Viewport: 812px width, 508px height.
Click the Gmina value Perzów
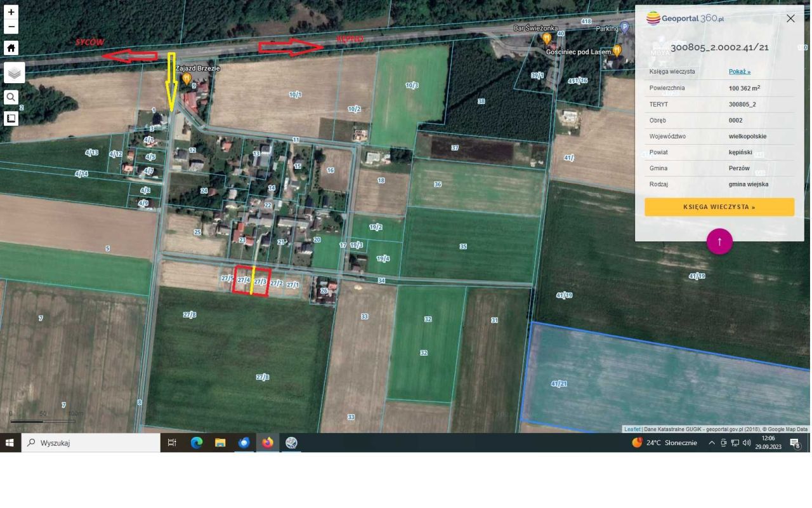click(x=739, y=168)
